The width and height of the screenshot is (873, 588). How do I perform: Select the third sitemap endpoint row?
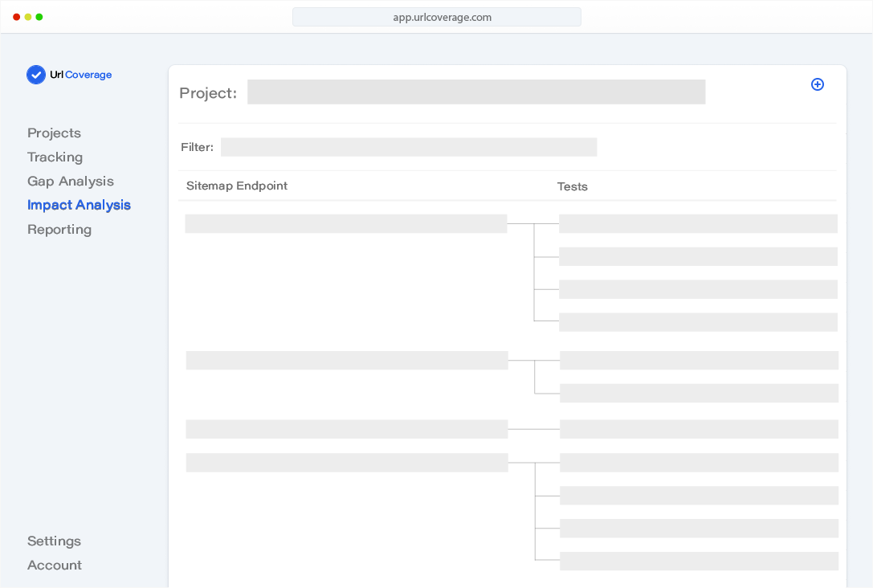pos(347,429)
